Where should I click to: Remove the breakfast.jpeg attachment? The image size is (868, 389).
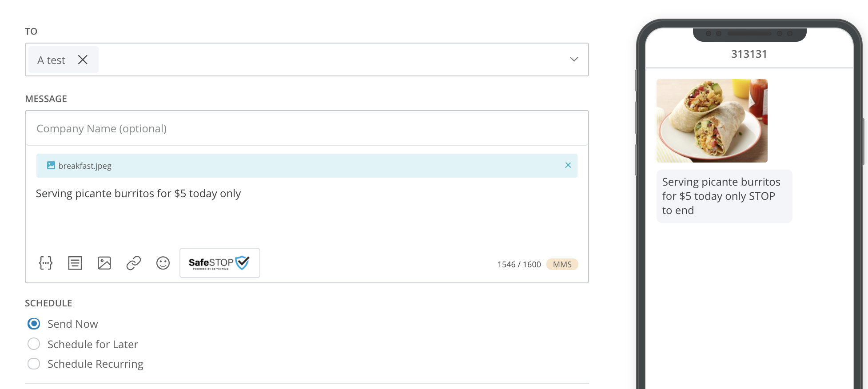568,165
